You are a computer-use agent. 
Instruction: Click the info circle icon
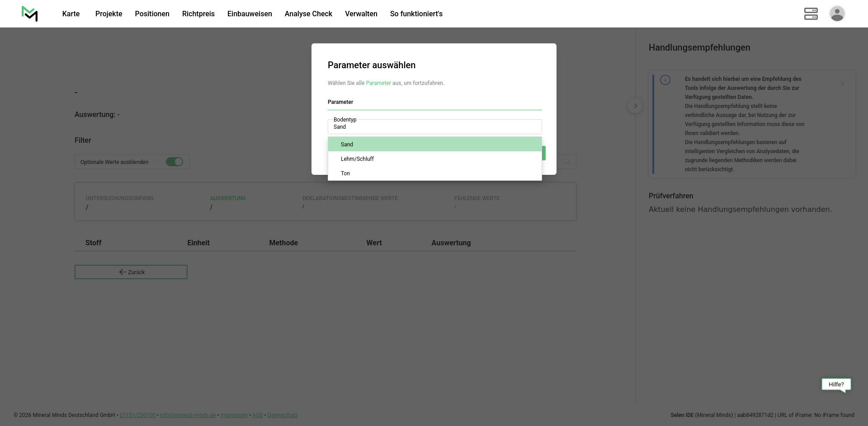pyautogui.click(x=665, y=80)
